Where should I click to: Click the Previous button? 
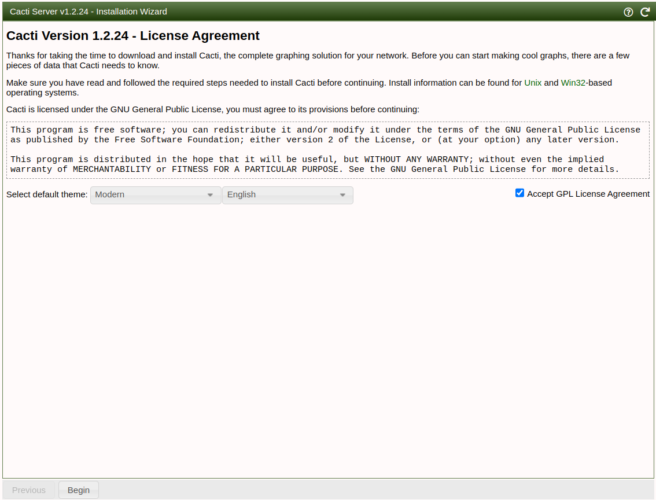29,490
